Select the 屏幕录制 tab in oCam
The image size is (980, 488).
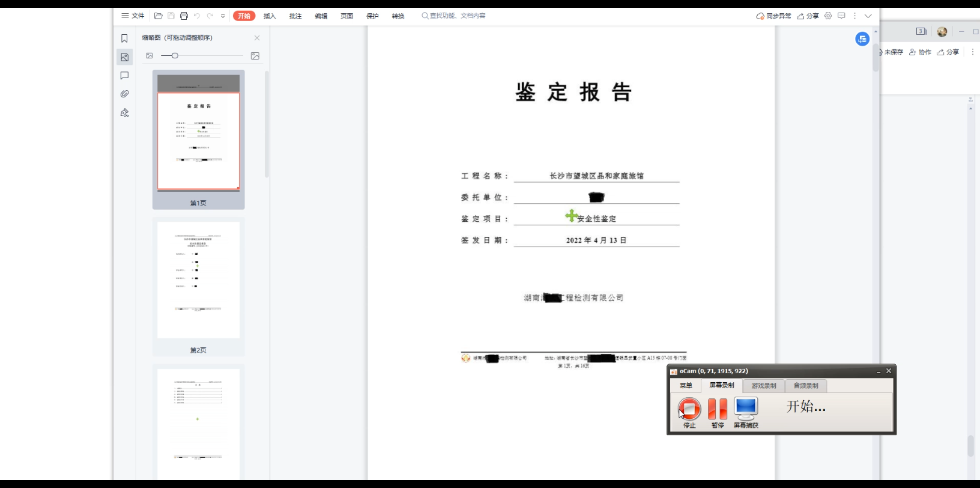pyautogui.click(x=722, y=385)
